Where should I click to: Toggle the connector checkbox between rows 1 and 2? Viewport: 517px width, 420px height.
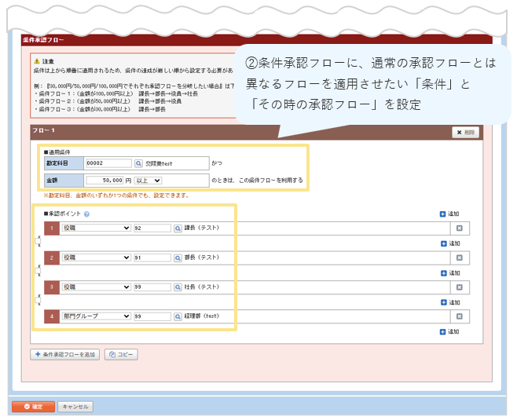[38, 242]
